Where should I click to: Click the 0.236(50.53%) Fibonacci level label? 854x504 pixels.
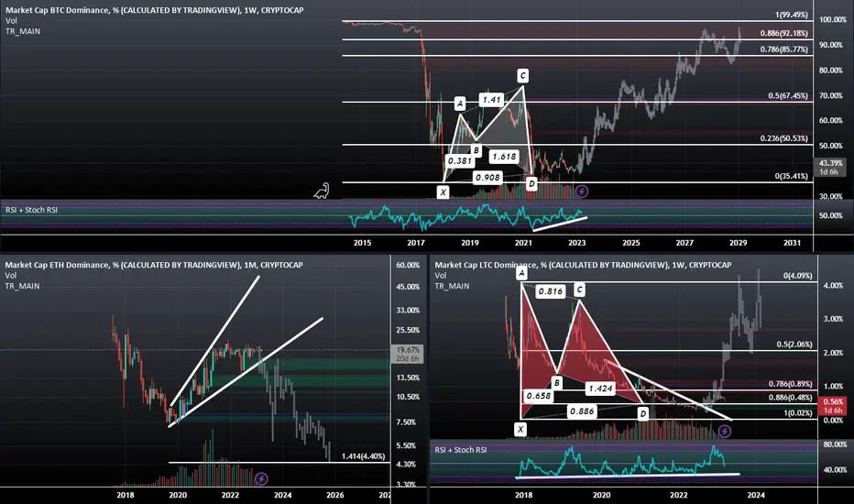pyautogui.click(x=784, y=138)
